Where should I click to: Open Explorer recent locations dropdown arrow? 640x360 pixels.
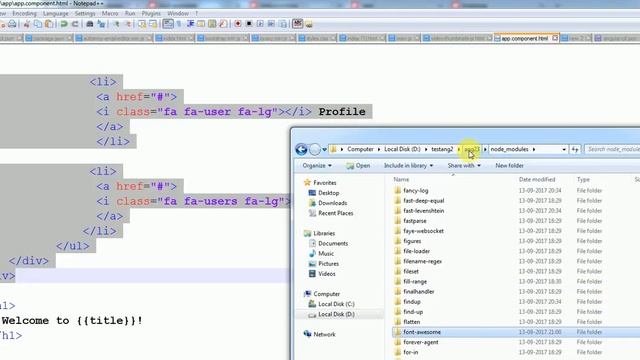click(x=324, y=150)
